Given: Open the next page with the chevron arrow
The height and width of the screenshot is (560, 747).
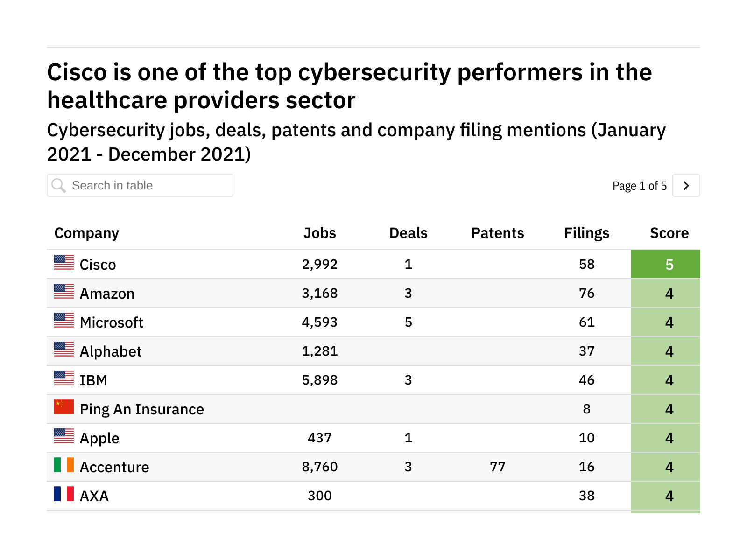Looking at the screenshot, I should 686,185.
